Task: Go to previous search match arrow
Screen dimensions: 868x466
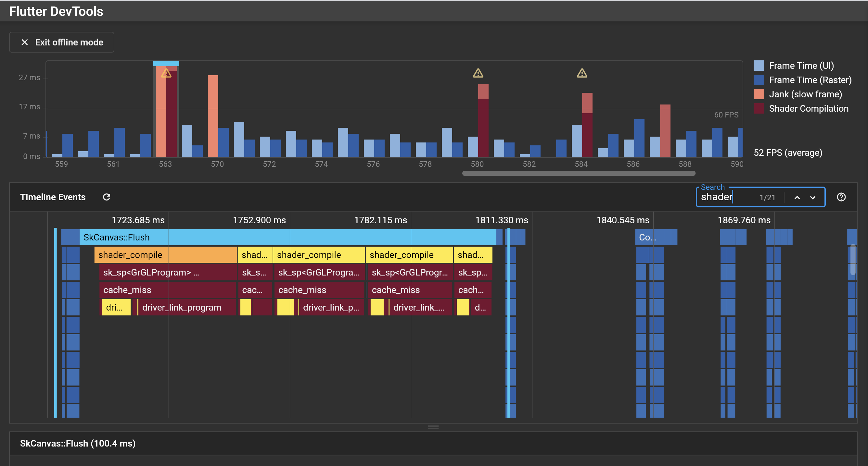Action: tap(797, 198)
